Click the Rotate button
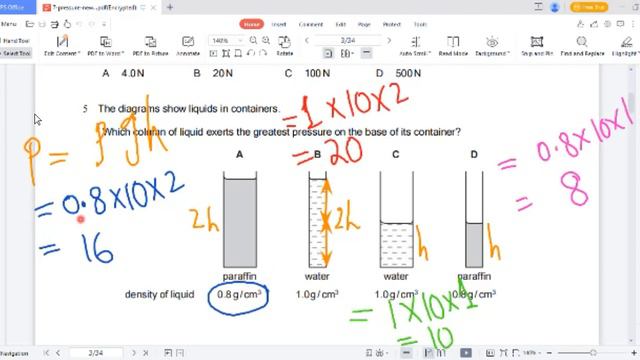640x360 pixels. [284, 46]
